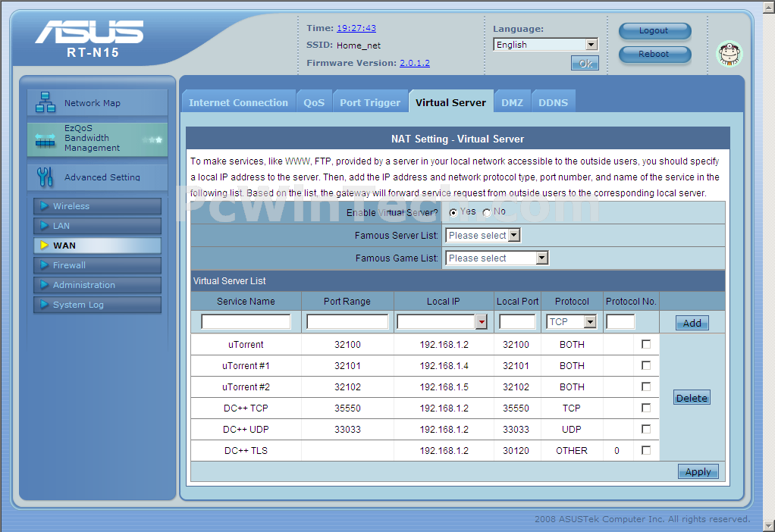Click the firmware version 2.0.1.2 link

coord(415,63)
